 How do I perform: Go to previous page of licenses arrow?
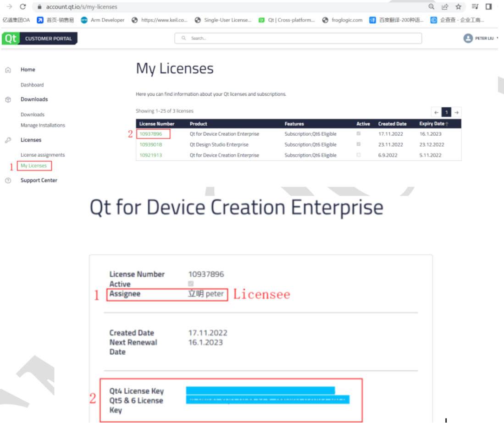click(x=437, y=112)
